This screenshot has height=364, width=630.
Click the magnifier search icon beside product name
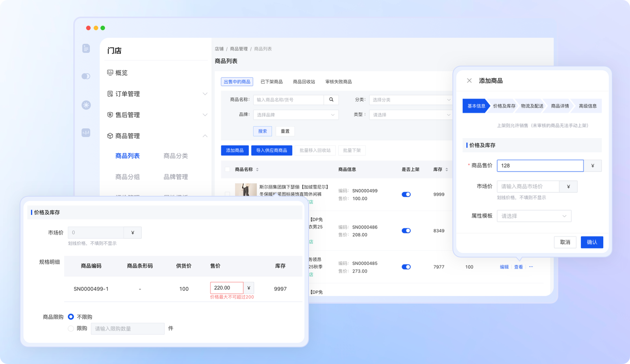pos(331,100)
